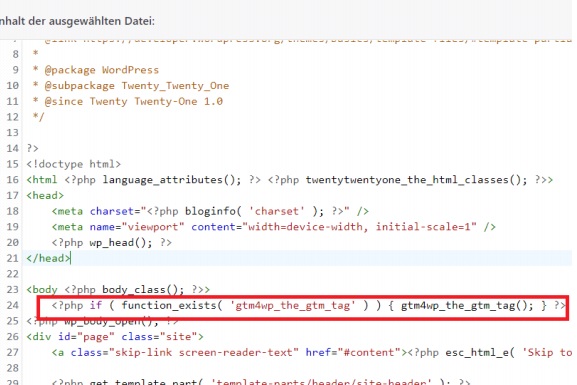Click line number 24 in gutter
Viewport: 577px width, 385px height.
[x=12, y=305]
